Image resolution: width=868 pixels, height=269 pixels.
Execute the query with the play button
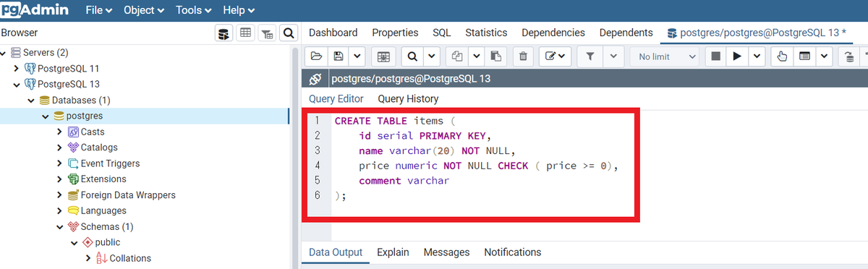tap(736, 56)
